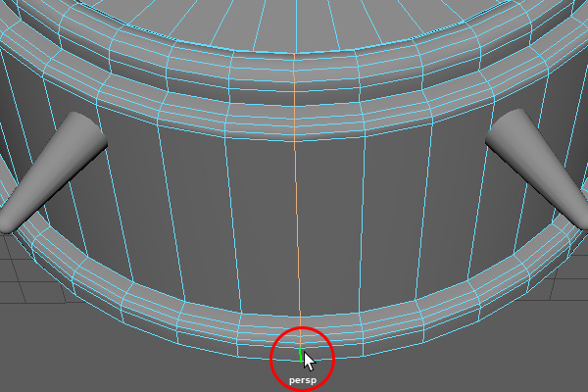
Task: Pick the green vertex inside the red circle
Action: (x=300, y=355)
